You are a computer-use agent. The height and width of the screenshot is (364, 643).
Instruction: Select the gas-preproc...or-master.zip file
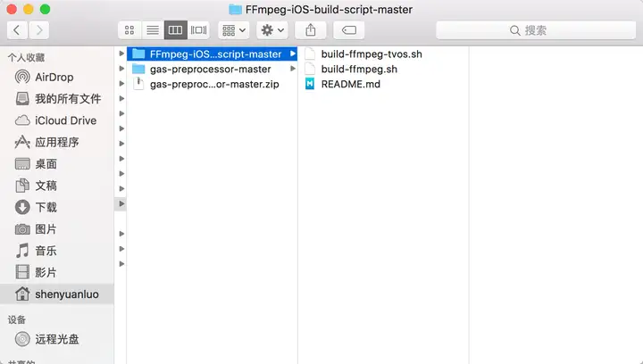[x=212, y=84]
